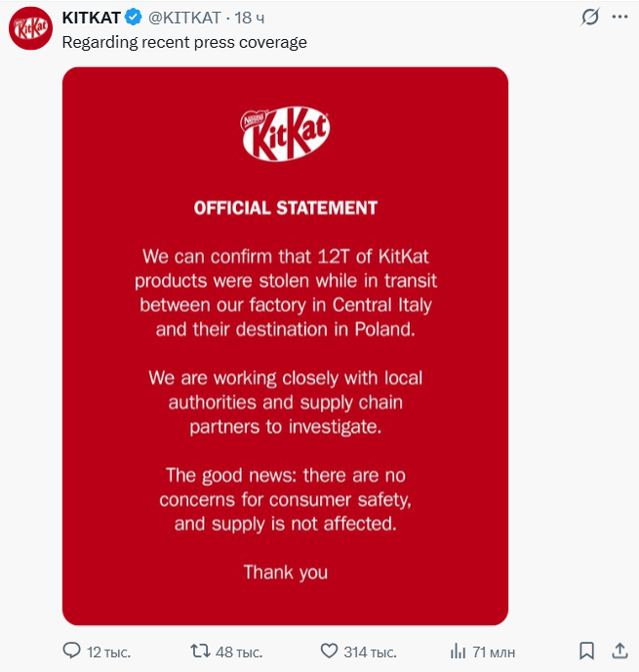Click the KITKAT display name
The image size is (639, 672).
coord(91,18)
